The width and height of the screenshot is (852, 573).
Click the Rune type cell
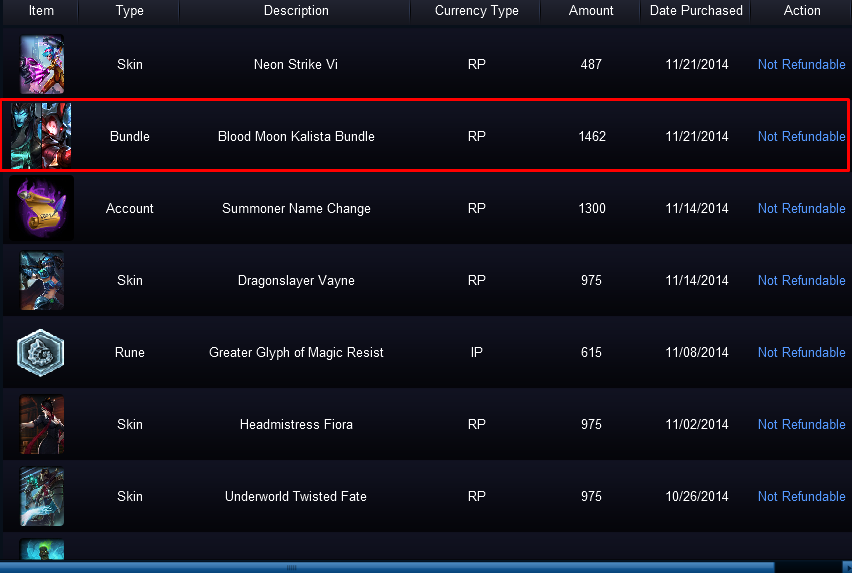[x=129, y=352]
